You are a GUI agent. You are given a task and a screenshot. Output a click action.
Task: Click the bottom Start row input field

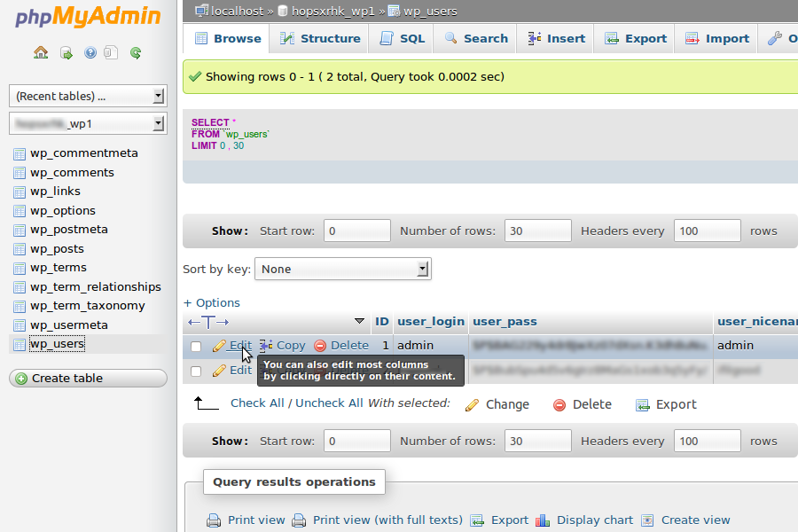pyautogui.click(x=356, y=441)
